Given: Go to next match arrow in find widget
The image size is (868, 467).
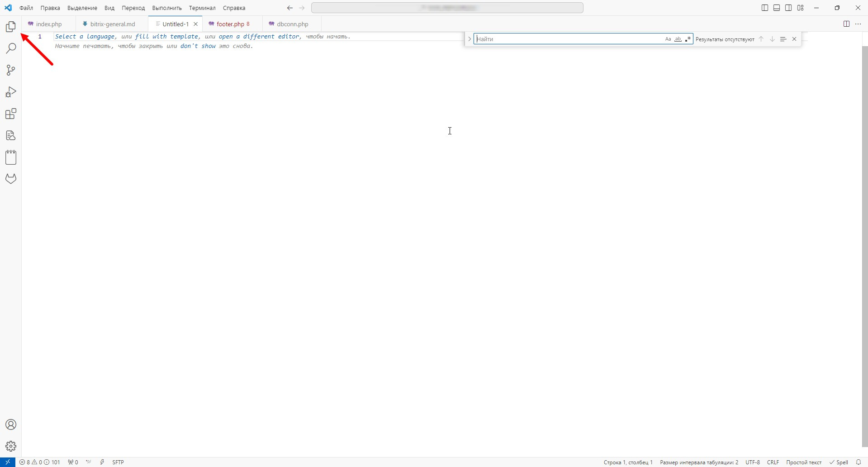Looking at the screenshot, I should click(773, 39).
